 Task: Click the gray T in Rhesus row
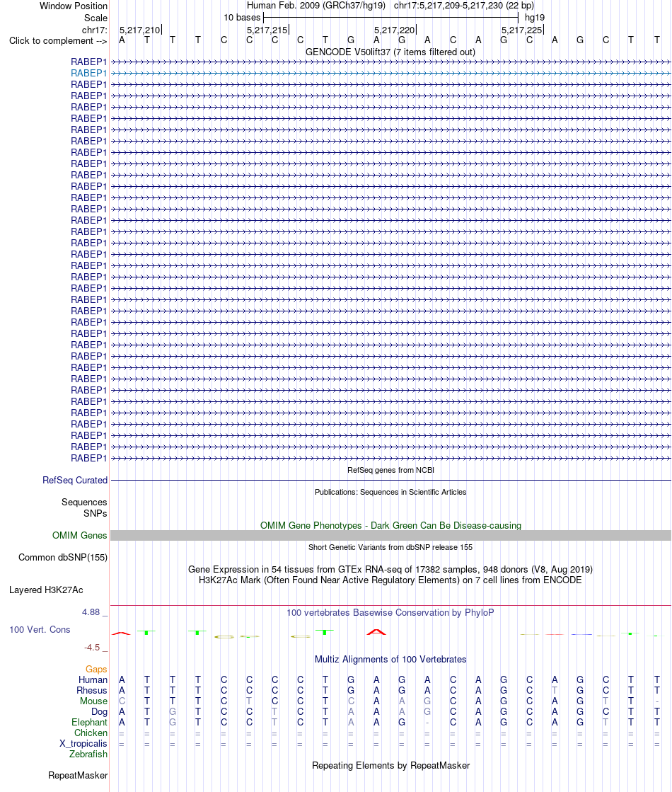[x=555, y=691]
